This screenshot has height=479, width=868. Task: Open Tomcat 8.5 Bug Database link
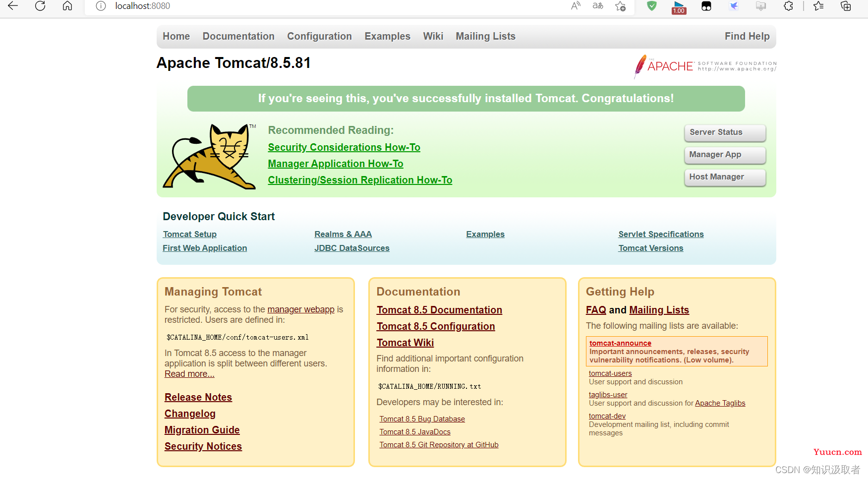(422, 419)
